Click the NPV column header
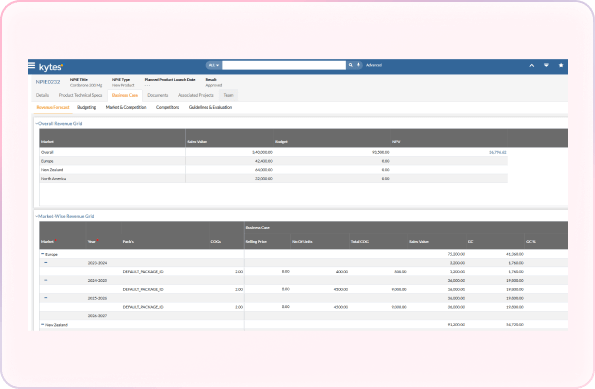This screenshot has height=389, width=595. click(396, 142)
